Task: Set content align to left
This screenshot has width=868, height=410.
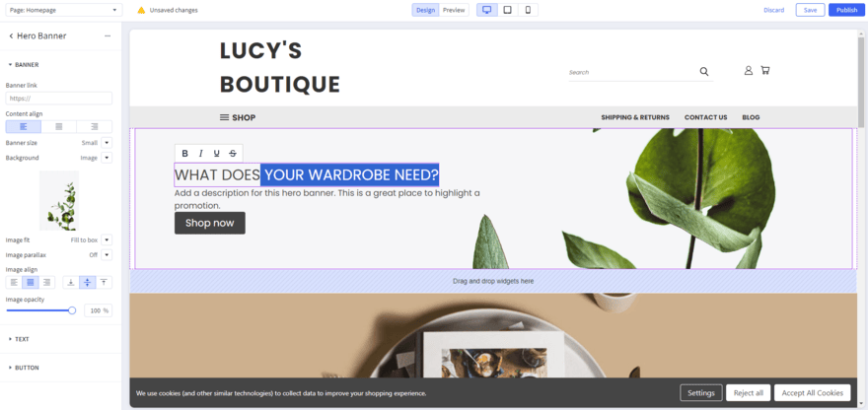Action: (24, 127)
